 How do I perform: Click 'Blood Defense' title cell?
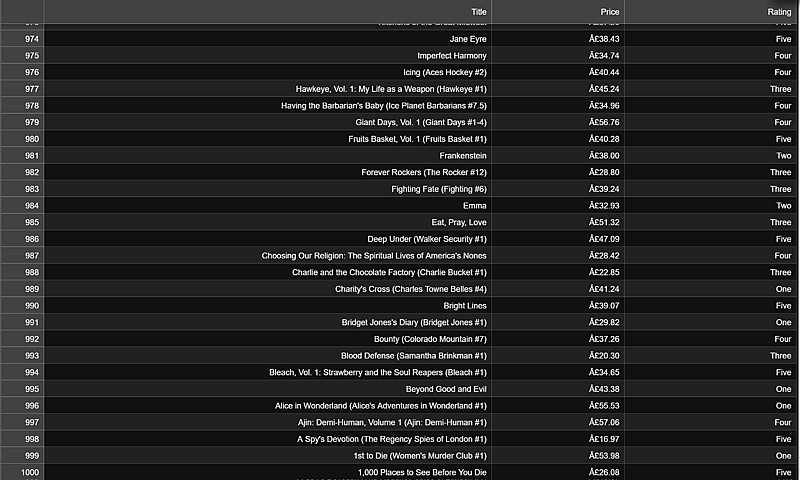[267, 356]
